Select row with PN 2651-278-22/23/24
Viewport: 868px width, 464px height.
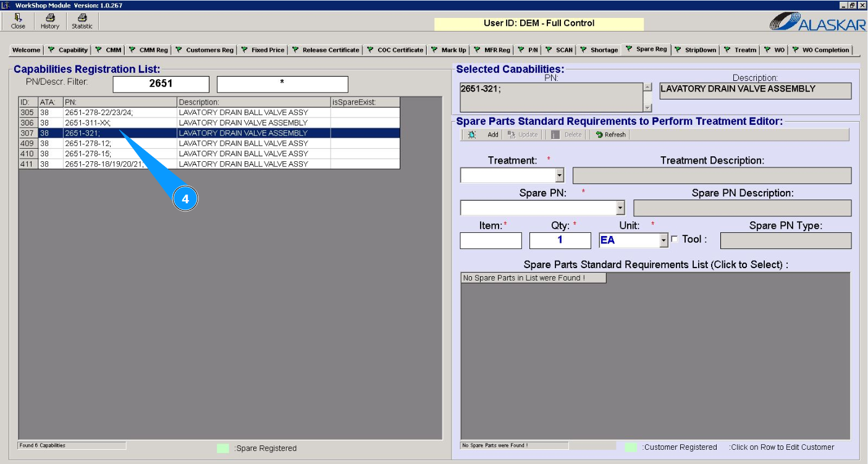(x=209, y=112)
